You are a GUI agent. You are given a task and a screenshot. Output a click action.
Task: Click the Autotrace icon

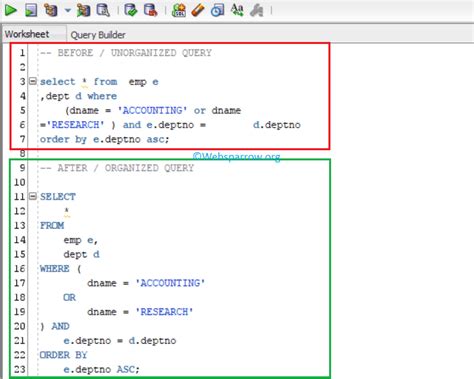83,10
